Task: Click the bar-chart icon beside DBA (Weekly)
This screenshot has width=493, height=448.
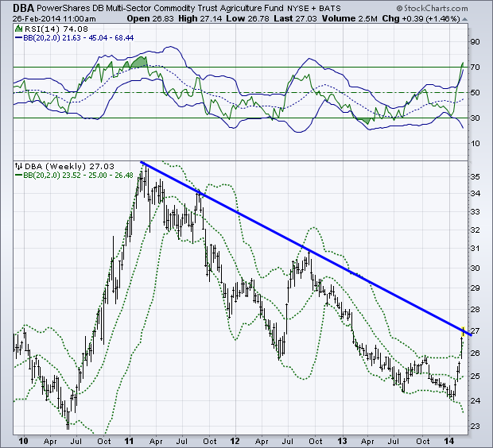Action: (19, 165)
